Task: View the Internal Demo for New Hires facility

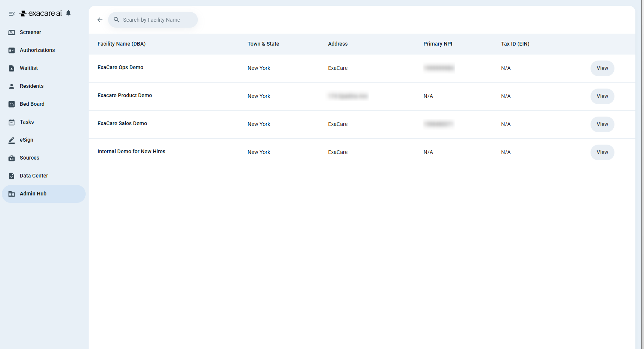Action: coord(602,152)
